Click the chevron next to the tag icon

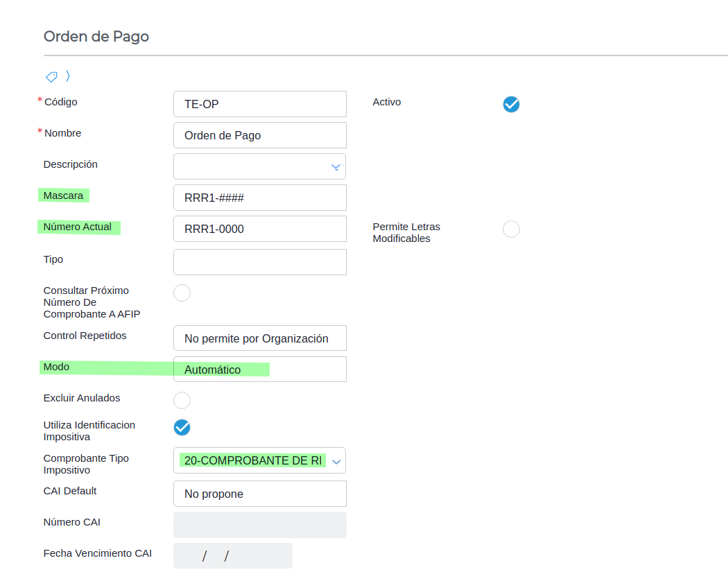pos(68,76)
